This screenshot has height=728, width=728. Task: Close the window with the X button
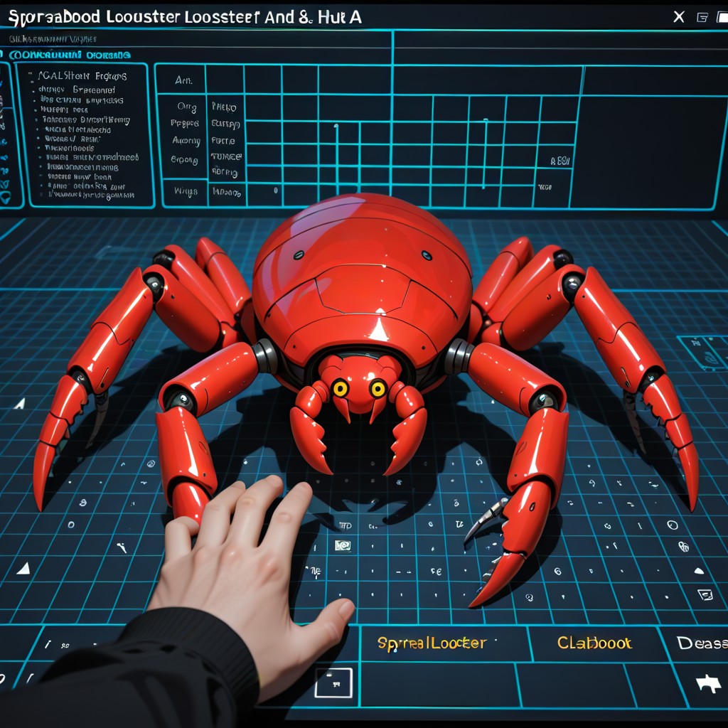pos(679,17)
